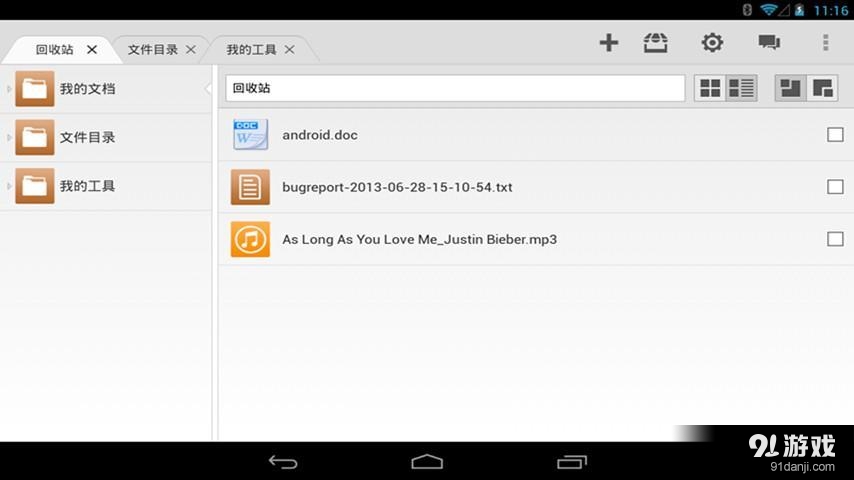Close the 回收站 tab
The width and height of the screenshot is (854, 480).
92,49
